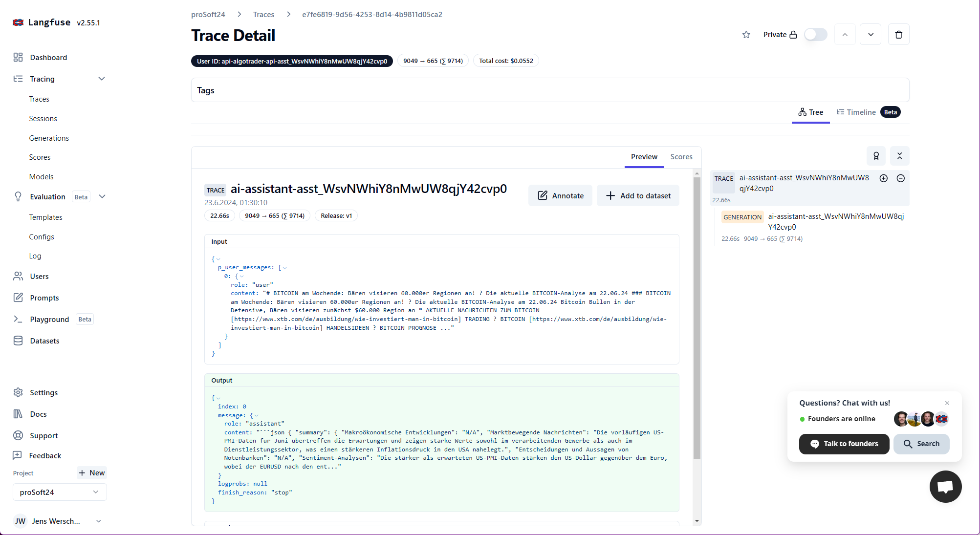Expand trace node with plus circle
Viewport: 980px width, 535px height.
click(x=884, y=178)
